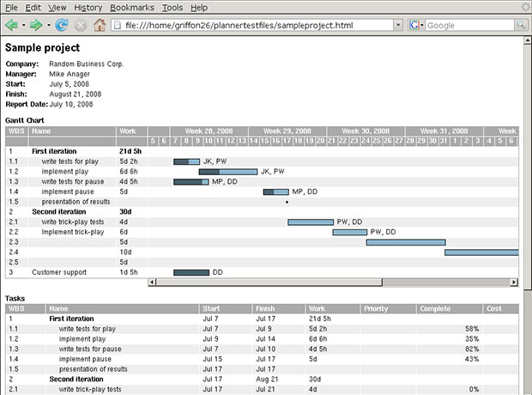Click the page vertical scroll up arrow
This screenshot has height=395, width=532.
click(528, 40)
